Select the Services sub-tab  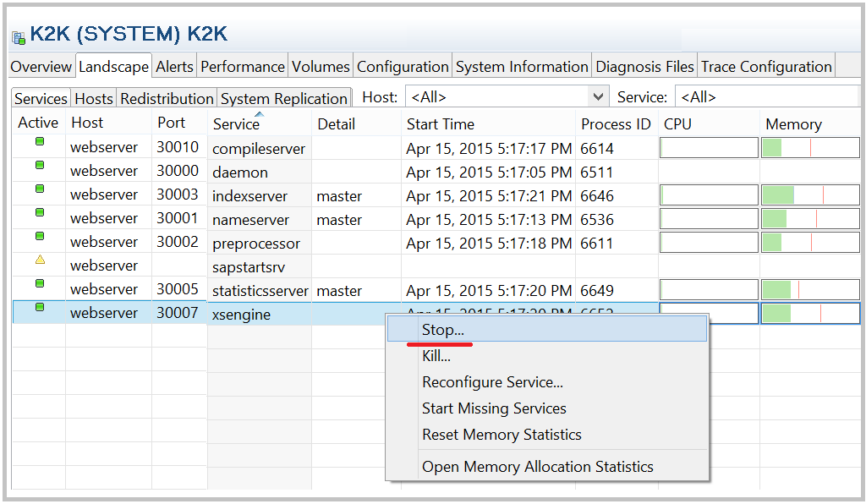click(x=41, y=98)
